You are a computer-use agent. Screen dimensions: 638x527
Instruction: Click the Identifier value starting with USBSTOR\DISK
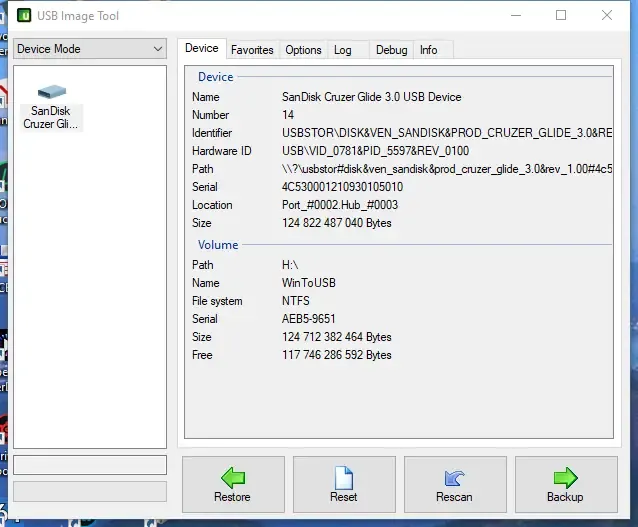tap(447, 133)
